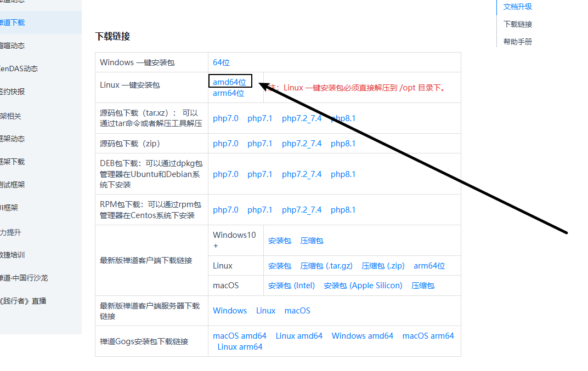Download Linux client 压缩包 (.tar.gz)
This screenshot has height=371, width=588.
pyautogui.click(x=326, y=266)
